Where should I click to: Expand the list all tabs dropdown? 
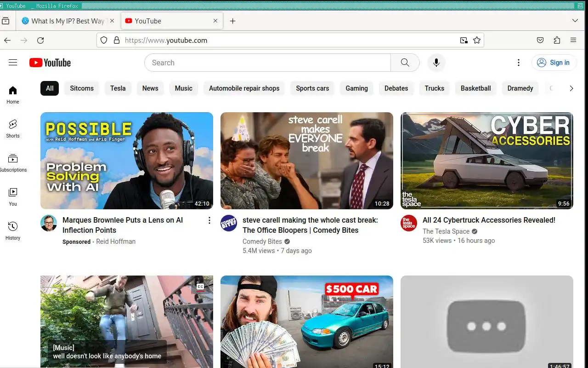(575, 21)
